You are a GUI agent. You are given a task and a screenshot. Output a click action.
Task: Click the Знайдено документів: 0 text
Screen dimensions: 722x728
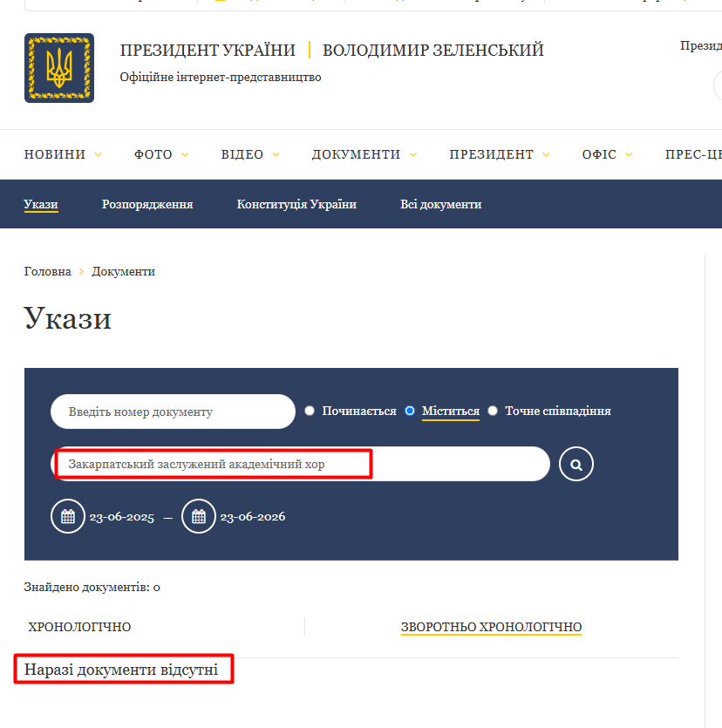tap(92, 588)
